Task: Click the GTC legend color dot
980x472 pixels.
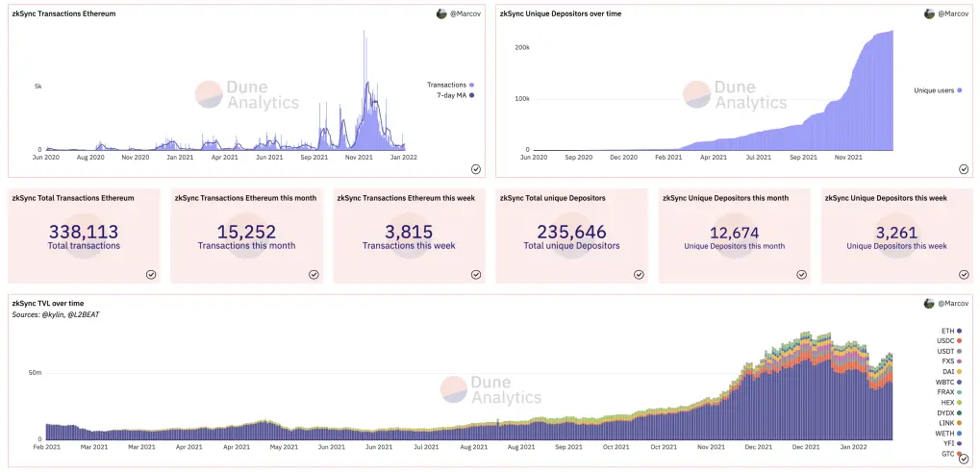Action: [960, 454]
